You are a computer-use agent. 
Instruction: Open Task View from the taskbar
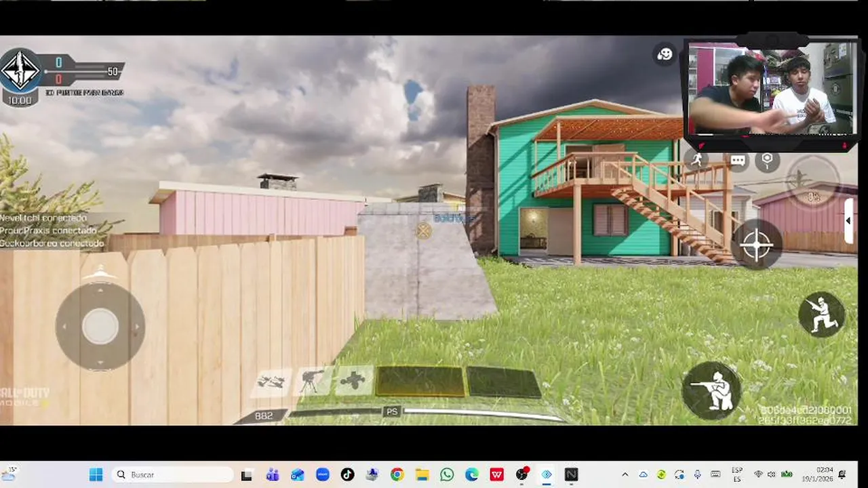(x=247, y=475)
